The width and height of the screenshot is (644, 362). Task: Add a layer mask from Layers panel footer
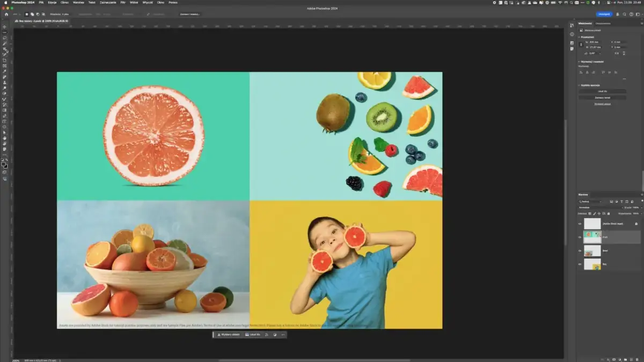click(x=613, y=358)
